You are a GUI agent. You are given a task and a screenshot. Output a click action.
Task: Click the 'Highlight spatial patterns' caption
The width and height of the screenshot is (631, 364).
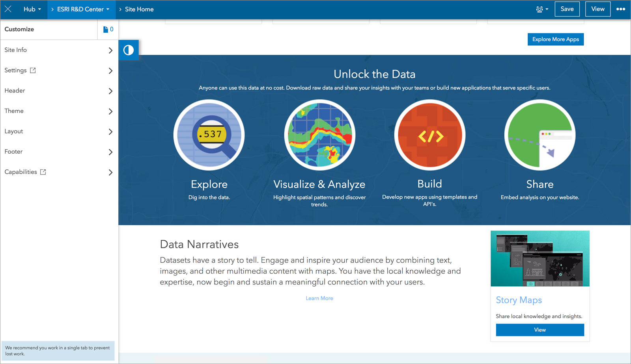(319, 201)
